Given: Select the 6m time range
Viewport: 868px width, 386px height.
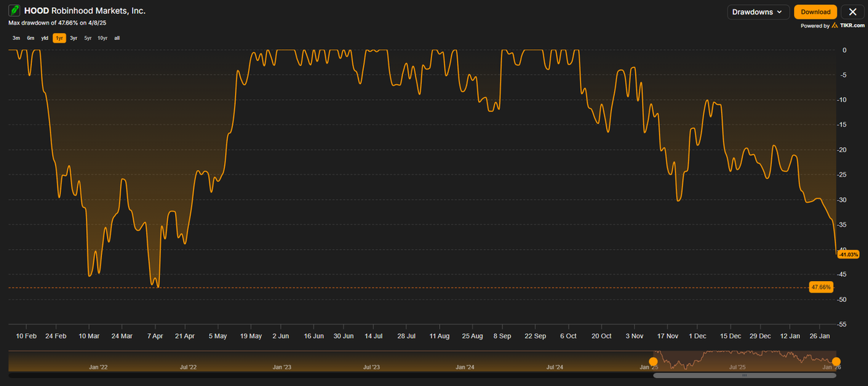Looking at the screenshot, I should 30,38.
